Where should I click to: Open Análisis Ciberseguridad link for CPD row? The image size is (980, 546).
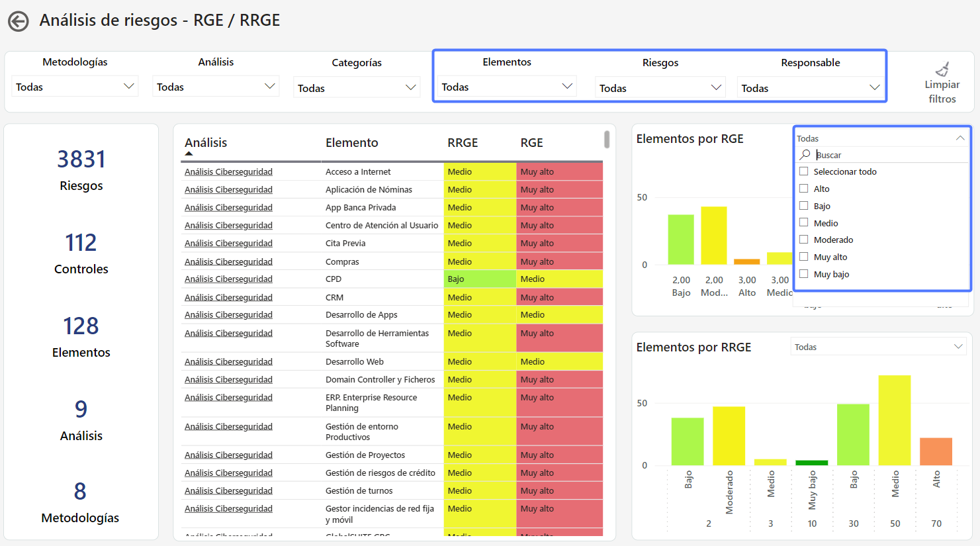click(228, 279)
